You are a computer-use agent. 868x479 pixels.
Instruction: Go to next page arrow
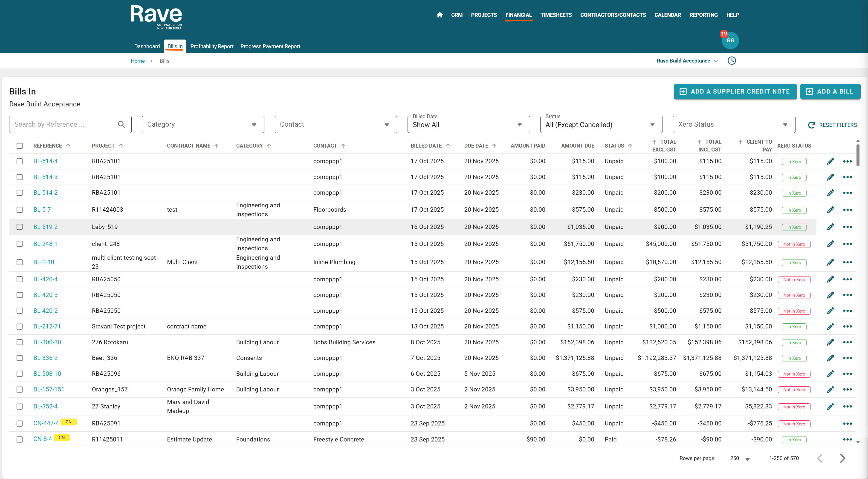tap(842, 458)
